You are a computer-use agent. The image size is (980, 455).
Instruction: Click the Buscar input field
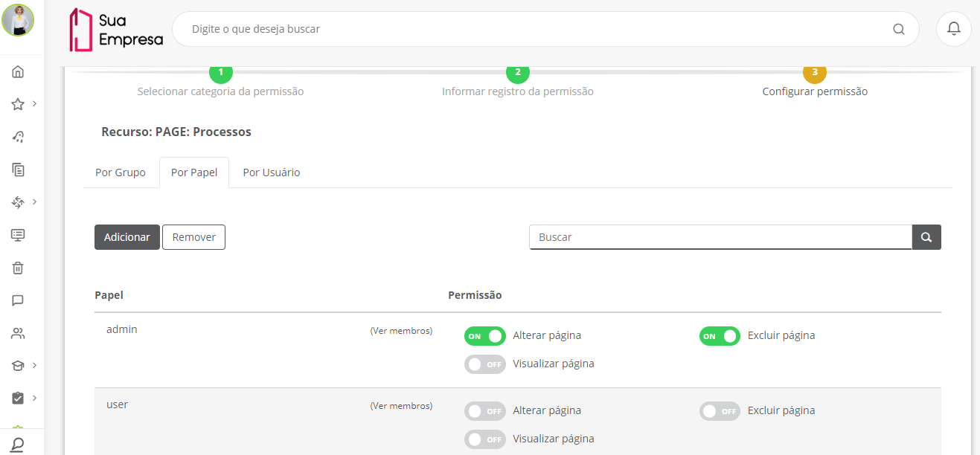(720, 237)
